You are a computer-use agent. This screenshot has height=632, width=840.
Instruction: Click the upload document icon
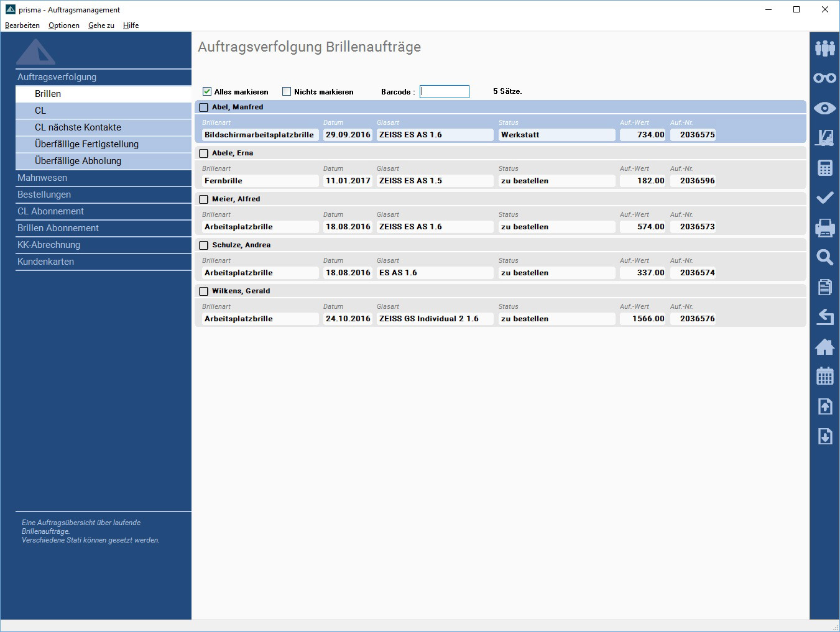(x=825, y=406)
